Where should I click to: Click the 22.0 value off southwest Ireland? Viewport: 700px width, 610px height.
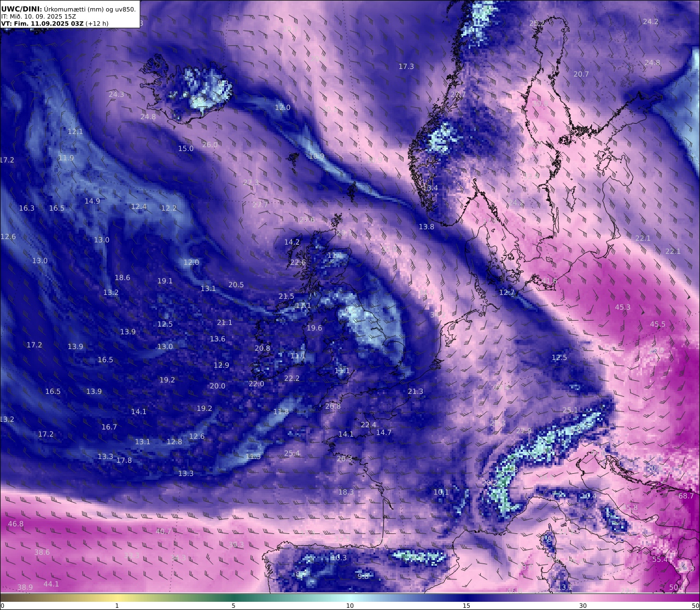tap(256, 384)
